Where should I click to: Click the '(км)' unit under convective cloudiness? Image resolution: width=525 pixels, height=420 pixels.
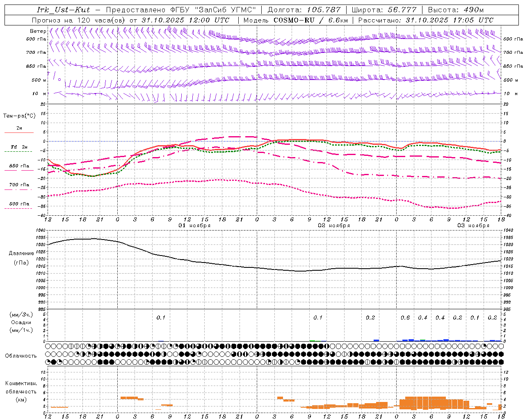[21, 399]
